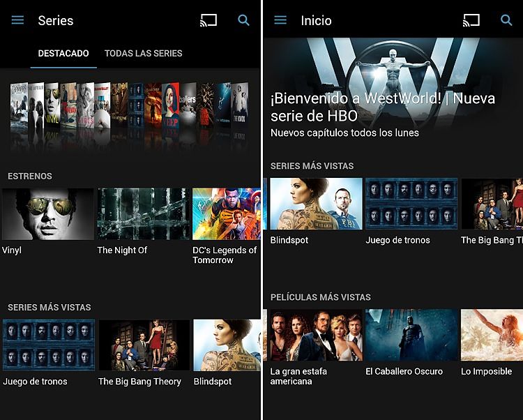Screen dimensions: 523x420
Task: Tap SERIES MÁS VISTAS header on Inicio screen
Action: pyautogui.click(x=312, y=166)
